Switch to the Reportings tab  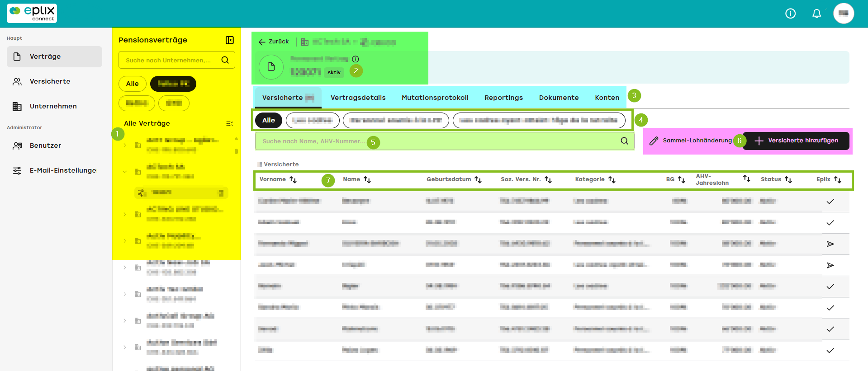tap(503, 98)
